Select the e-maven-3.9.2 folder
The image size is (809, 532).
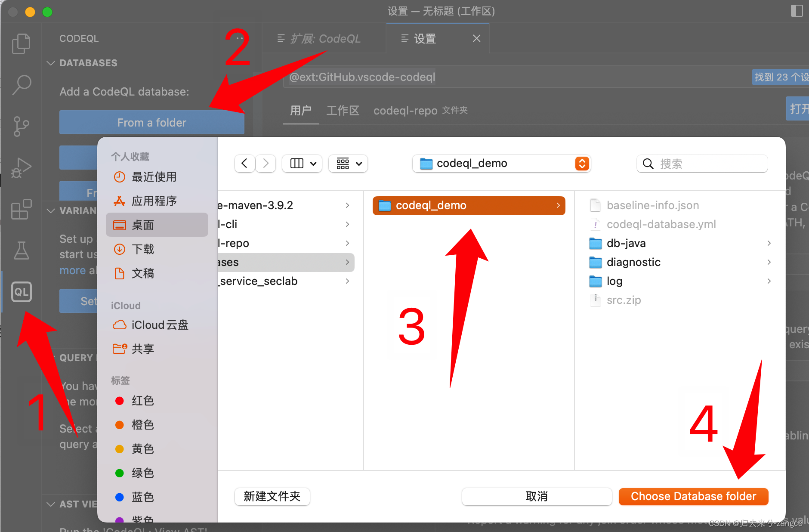pyautogui.click(x=286, y=205)
